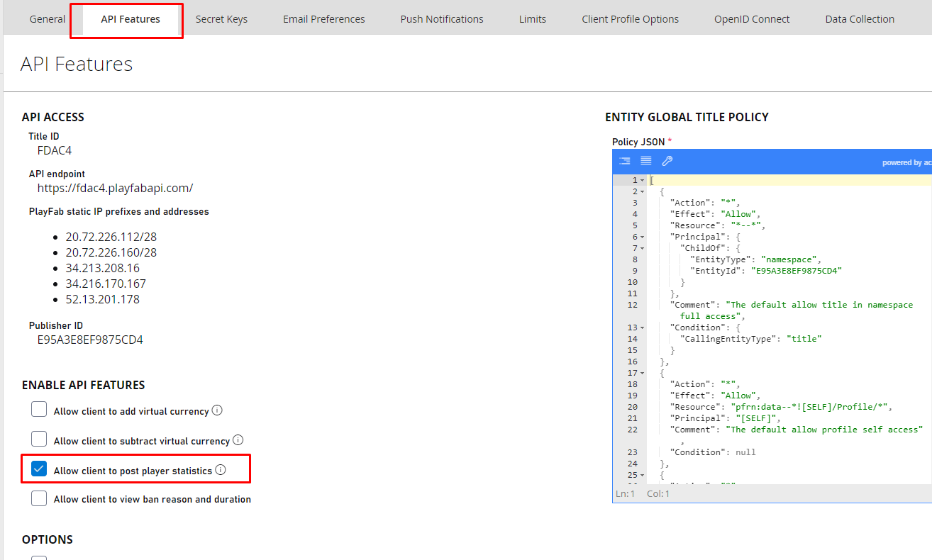Click the "Condition": null text on line 23
This screenshot has height=560, width=932.
click(x=713, y=452)
